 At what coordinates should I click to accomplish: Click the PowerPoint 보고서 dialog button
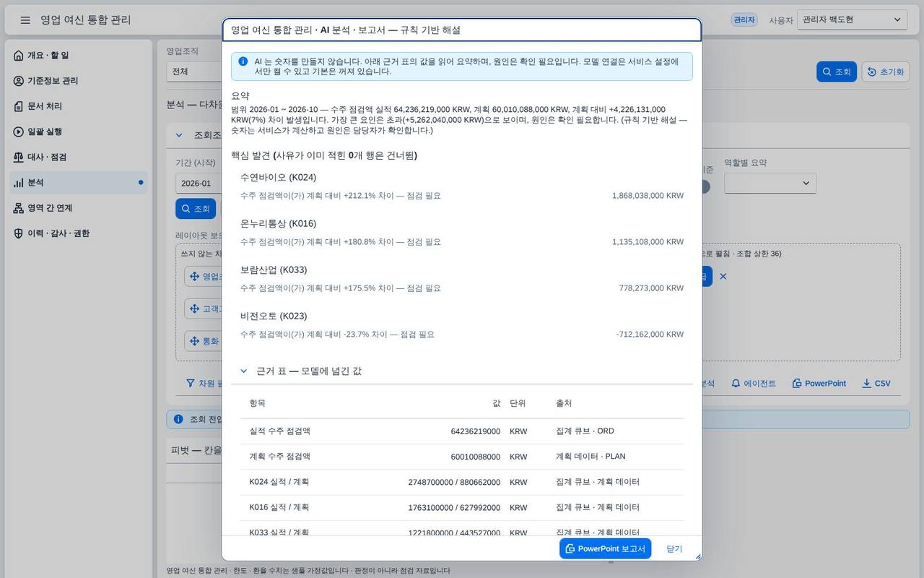[x=605, y=548]
